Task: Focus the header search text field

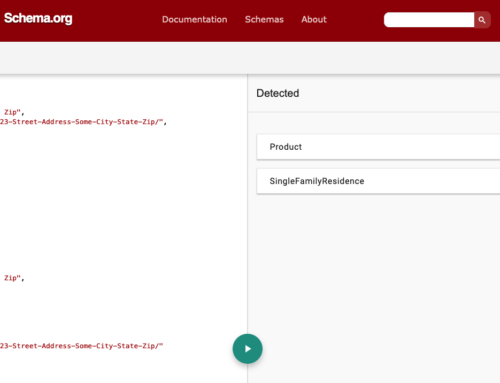Action: pos(429,20)
